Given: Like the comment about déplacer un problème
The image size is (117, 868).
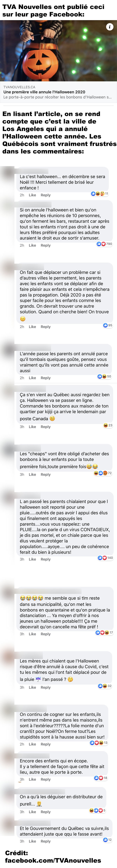Looking at the screenshot, I should point(32,327).
